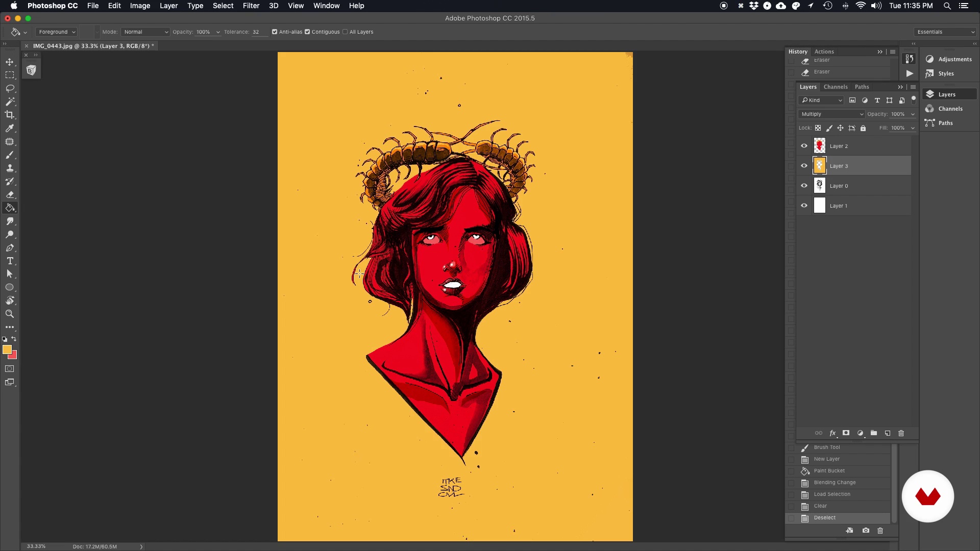Open the Filter menu

coord(251,6)
